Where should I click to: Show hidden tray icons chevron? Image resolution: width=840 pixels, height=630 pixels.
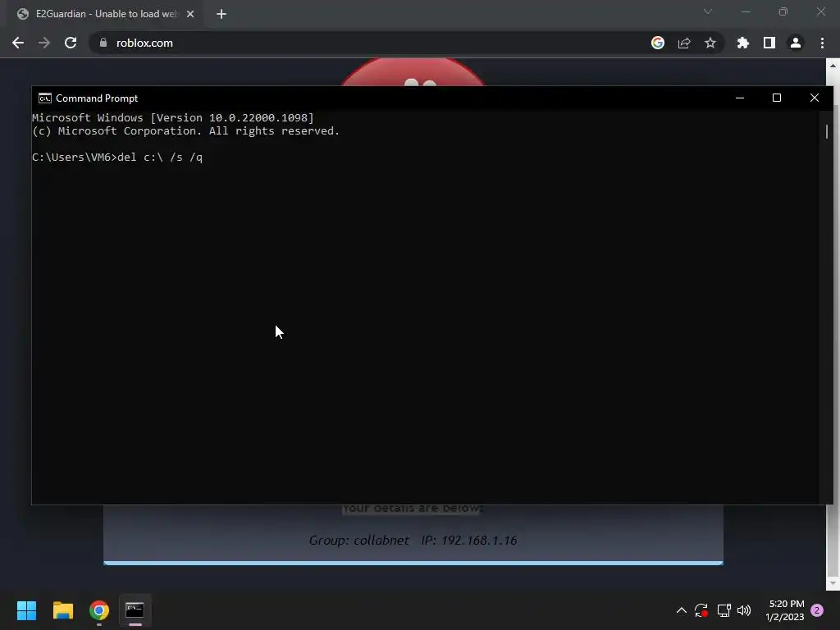[x=682, y=610]
